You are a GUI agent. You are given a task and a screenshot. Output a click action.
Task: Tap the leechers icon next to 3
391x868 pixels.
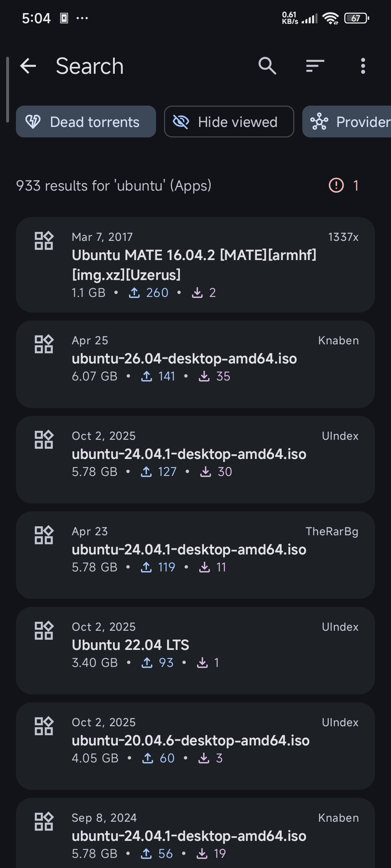click(x=204, y=758)
